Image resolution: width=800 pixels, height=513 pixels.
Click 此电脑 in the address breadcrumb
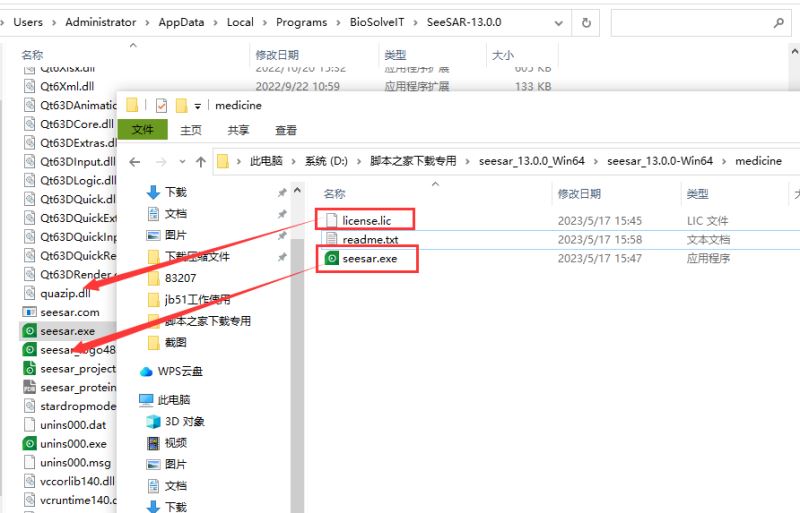[x=266, y=161]
